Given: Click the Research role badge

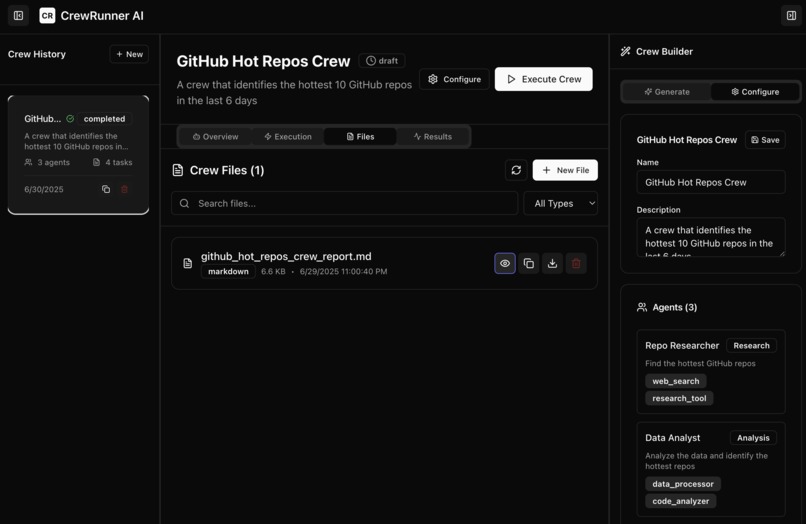Looking at the screenshot, I should [752, 346].
